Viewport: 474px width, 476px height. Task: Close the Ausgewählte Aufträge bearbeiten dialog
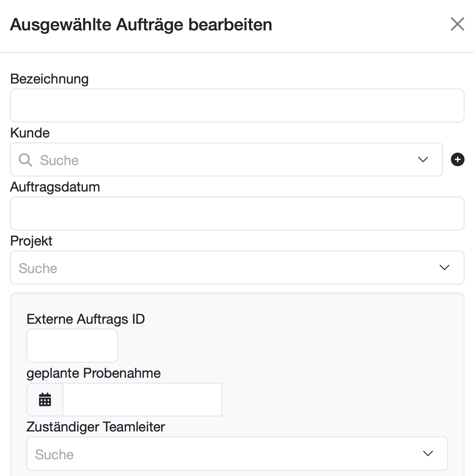[458, 24]
